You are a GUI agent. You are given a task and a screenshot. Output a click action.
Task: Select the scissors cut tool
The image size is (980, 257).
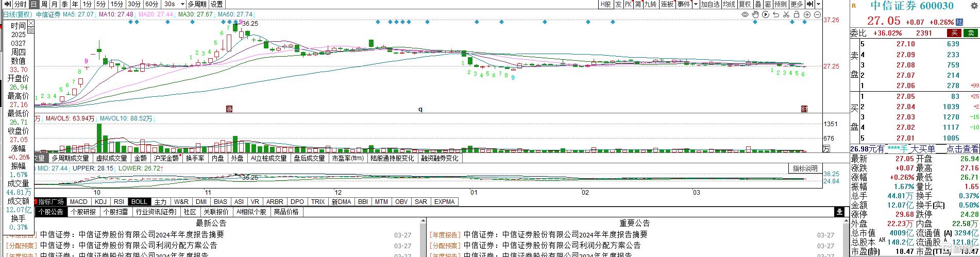(x=786, y=15)
